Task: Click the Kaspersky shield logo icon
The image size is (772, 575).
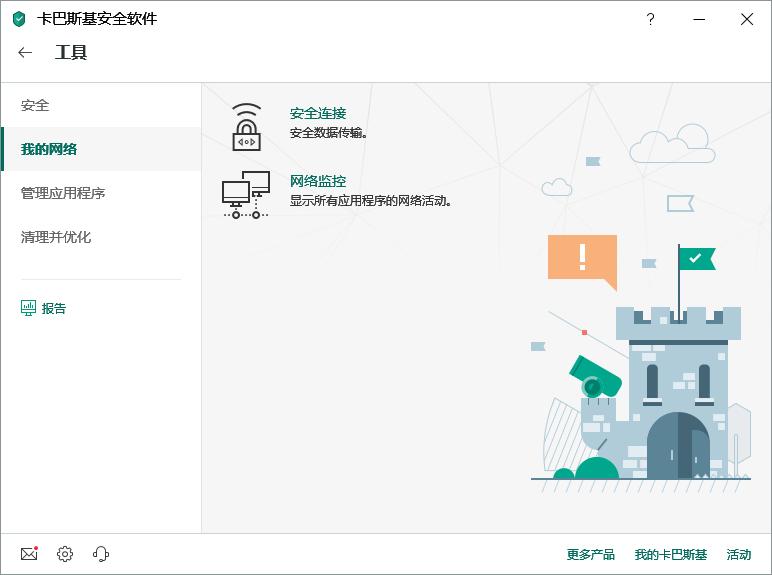Action: click(x=19, y=19)
